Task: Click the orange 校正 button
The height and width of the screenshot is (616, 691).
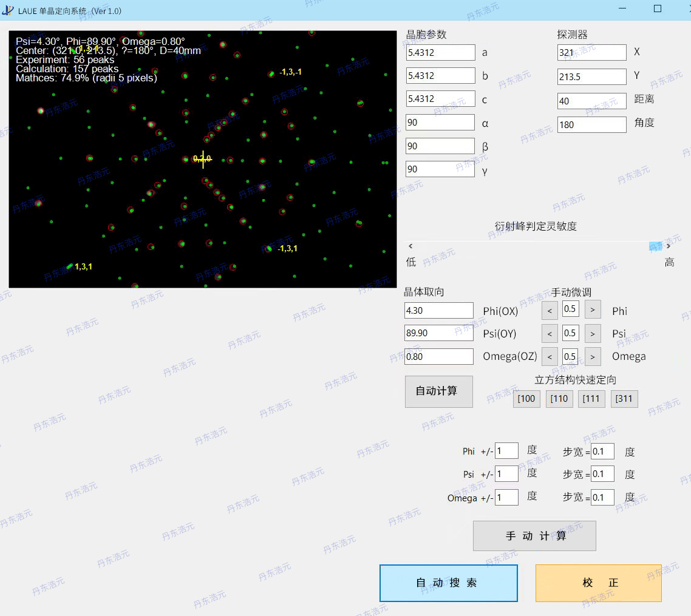Action: coord(598,583)
